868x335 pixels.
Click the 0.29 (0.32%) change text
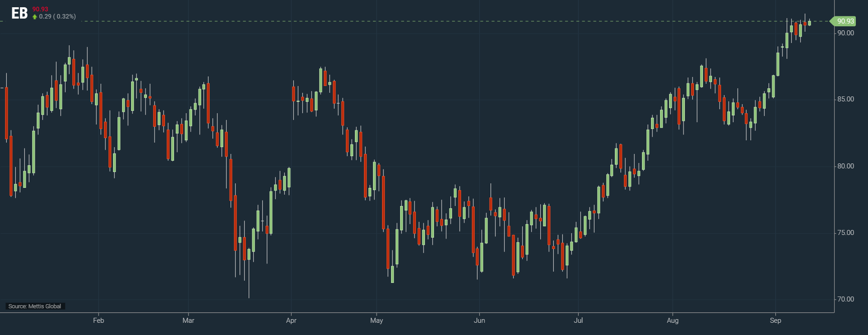coord(57,17)
